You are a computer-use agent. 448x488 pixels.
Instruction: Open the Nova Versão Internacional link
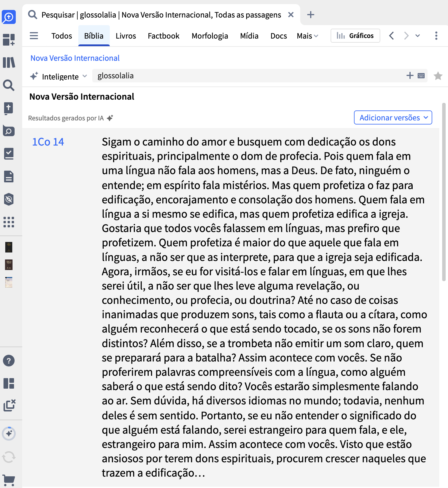point(75,58)
